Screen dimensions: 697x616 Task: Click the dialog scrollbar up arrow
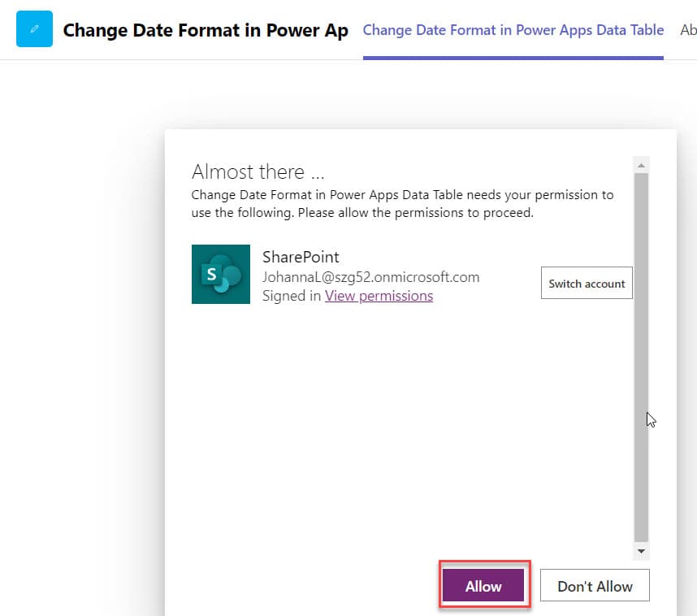[x=641, y=166]
